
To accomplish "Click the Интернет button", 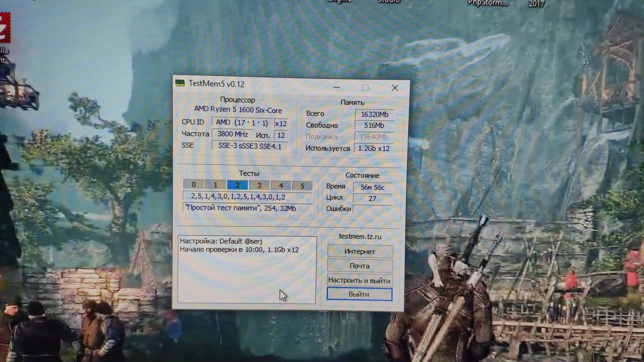I will tap(360, 252).
